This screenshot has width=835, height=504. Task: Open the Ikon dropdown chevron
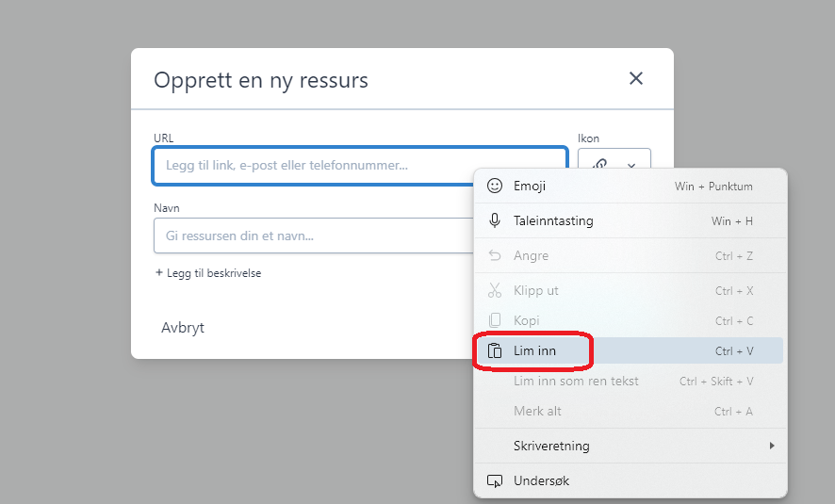coord(631,165)
